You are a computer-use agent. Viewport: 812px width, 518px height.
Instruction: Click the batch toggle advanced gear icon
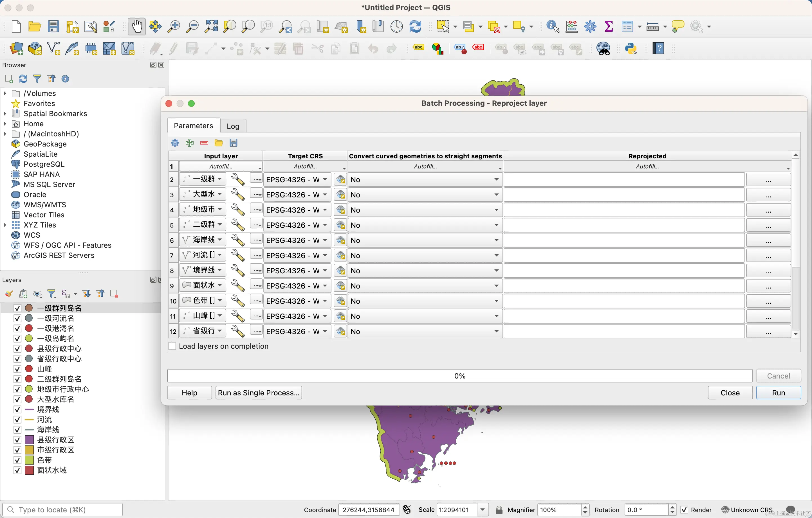tap(175, 143)
